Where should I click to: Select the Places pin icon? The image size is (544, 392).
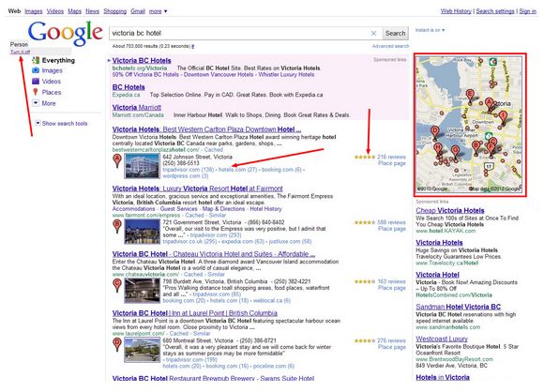click(36, 92)
